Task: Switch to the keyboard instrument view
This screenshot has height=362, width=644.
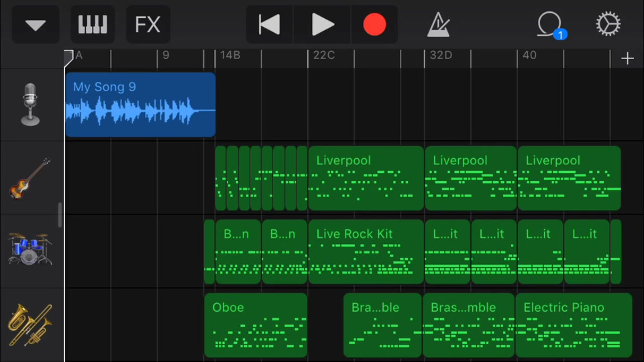Action: click(x=93, y=25)
